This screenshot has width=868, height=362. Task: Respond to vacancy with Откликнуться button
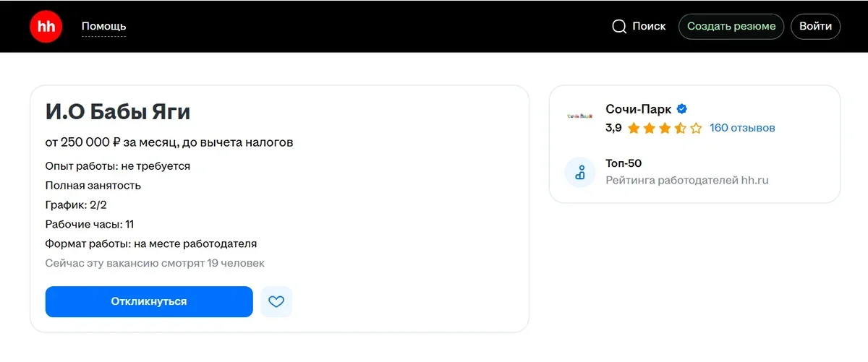point(149,302)
